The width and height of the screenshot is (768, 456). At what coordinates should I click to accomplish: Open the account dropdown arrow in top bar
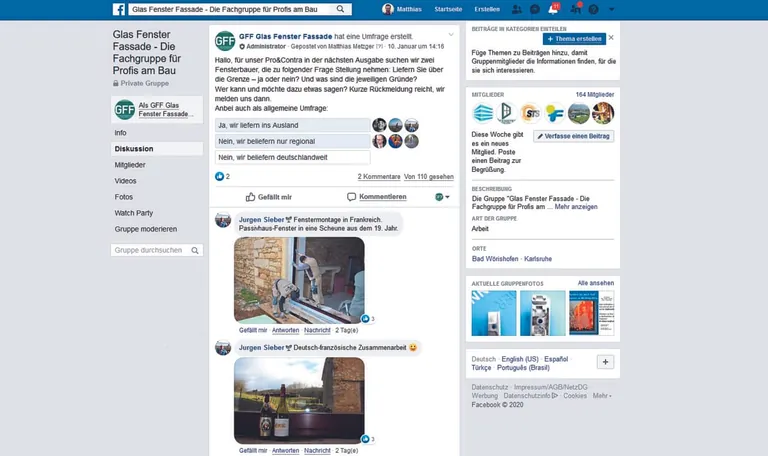tap(611, 9)
